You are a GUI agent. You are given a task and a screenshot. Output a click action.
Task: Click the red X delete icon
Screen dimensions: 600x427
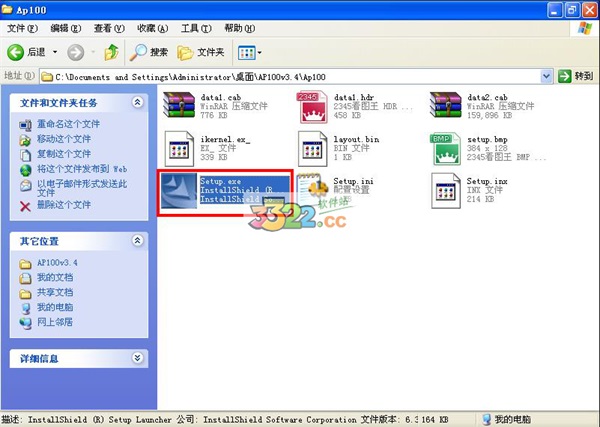click(x=25, y=207)
